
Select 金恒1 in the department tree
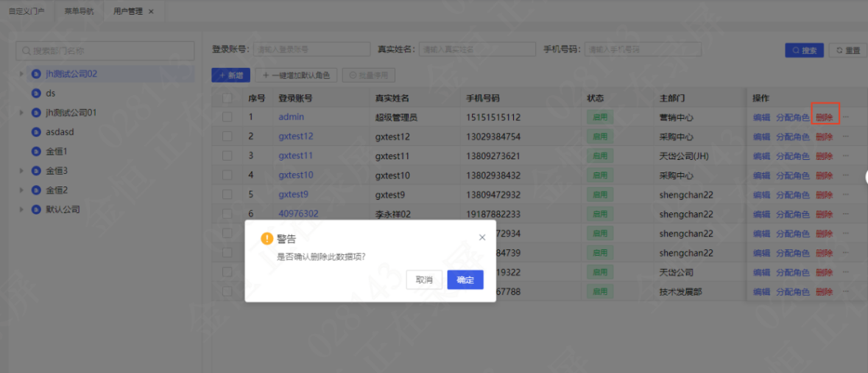pyautogui.click(x=57, y=151)
